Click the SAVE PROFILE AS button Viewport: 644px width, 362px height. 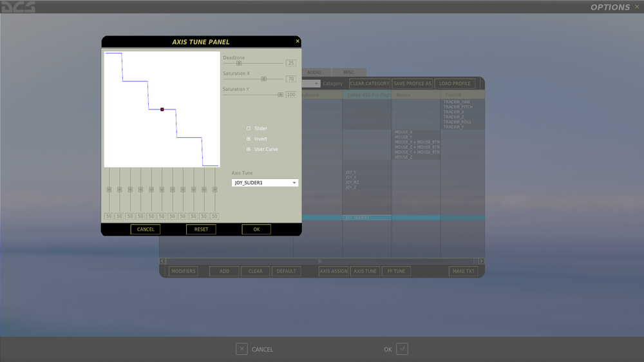pyautogui.click(x=412, y=83)
